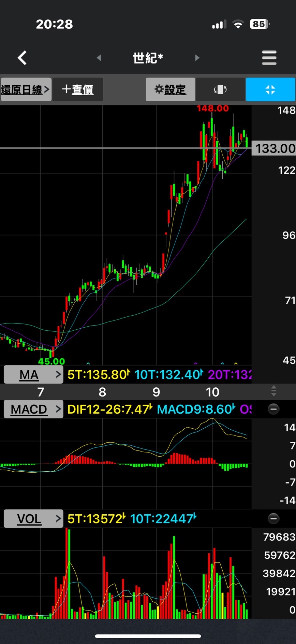Go back with the left chevron

click(x=22, y=58)
